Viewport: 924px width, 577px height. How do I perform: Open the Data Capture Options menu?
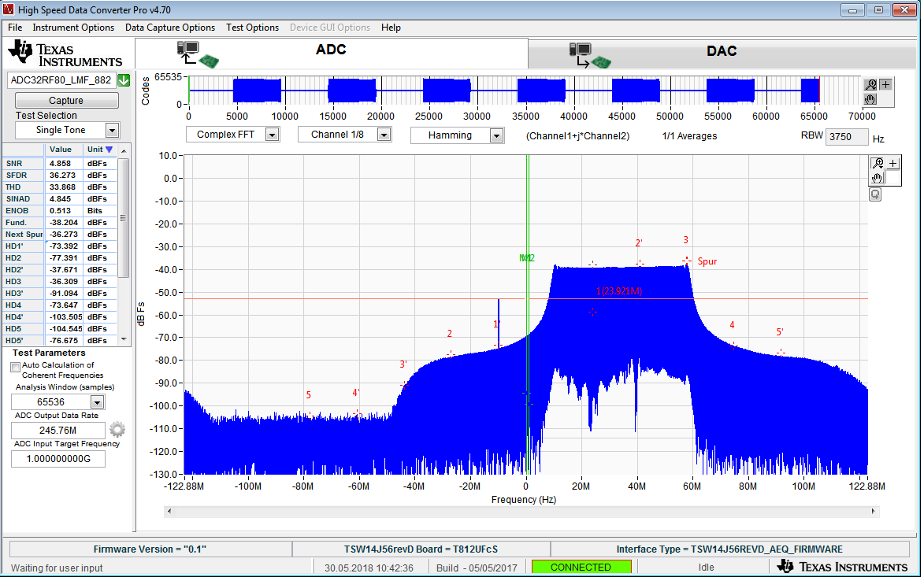(x=169, y=28)
